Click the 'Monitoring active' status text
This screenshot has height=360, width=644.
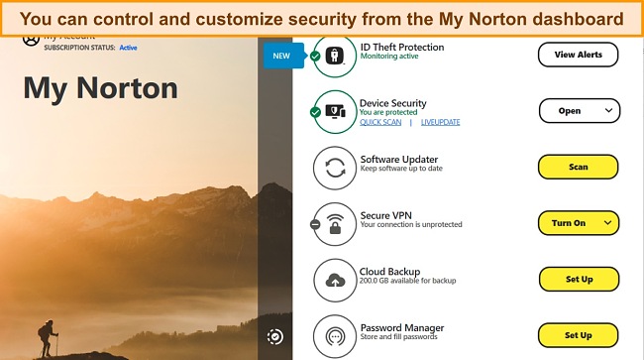[389, 57]
